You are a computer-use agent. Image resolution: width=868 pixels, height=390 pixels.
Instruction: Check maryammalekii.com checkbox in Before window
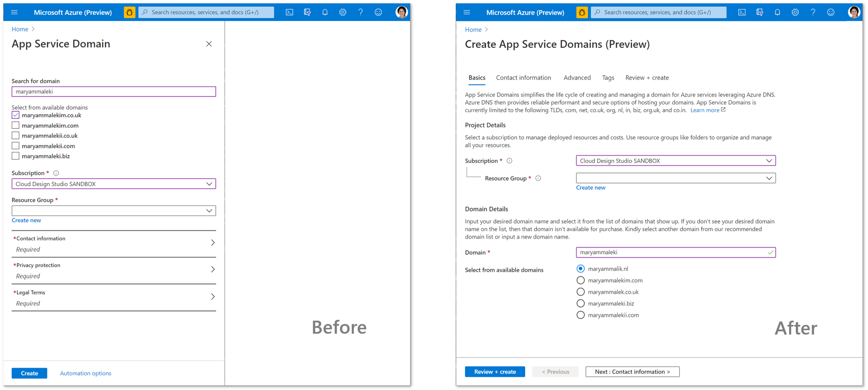click(16, 146)
